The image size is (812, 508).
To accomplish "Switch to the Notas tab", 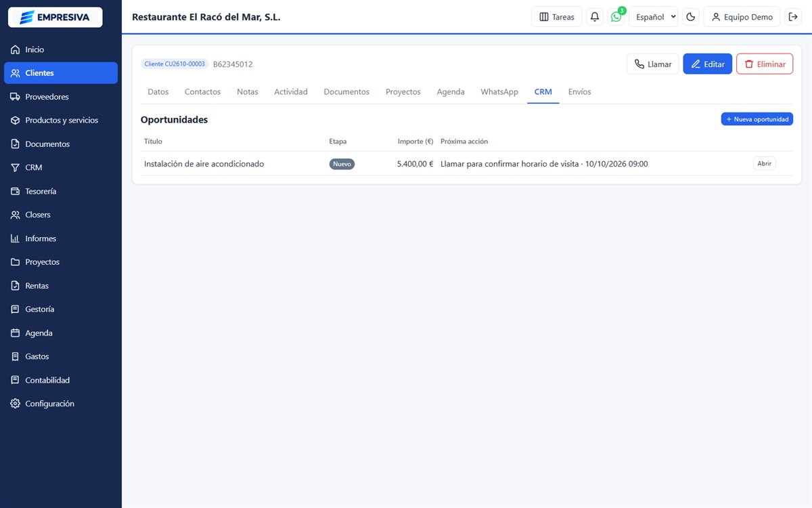I will click(x=248, y=92).
